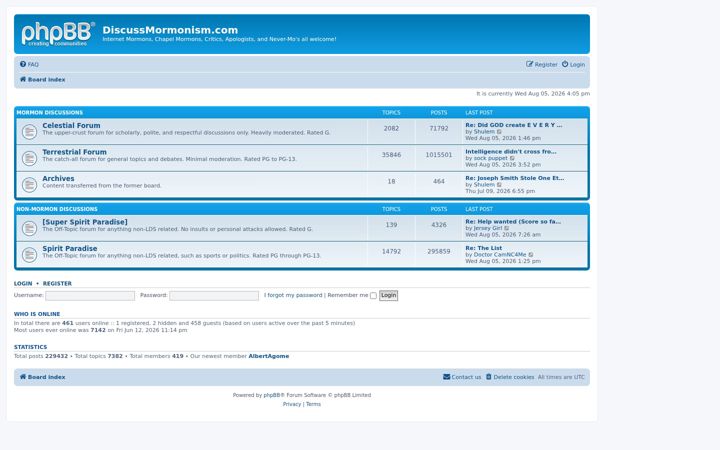Open last post 'Re: The List'
Image resolution: width=720 pixels, height=450 pixels.
[484, 248]
